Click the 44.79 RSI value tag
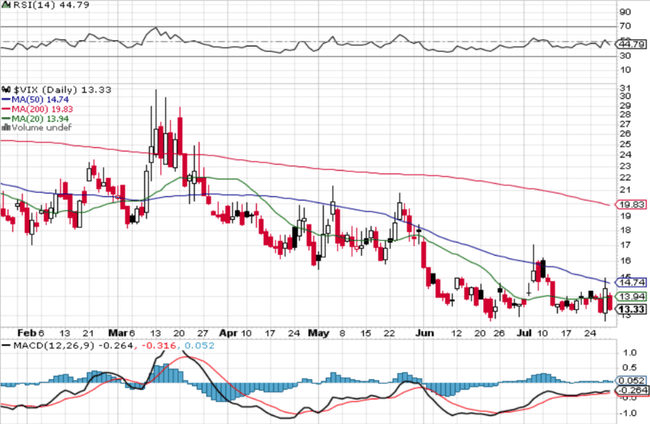650x424 pixels. [x=632, y=44]
